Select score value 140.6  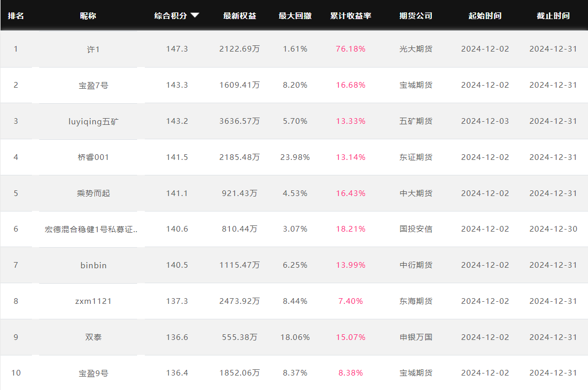pyautogui.click(x=177, y=229)
